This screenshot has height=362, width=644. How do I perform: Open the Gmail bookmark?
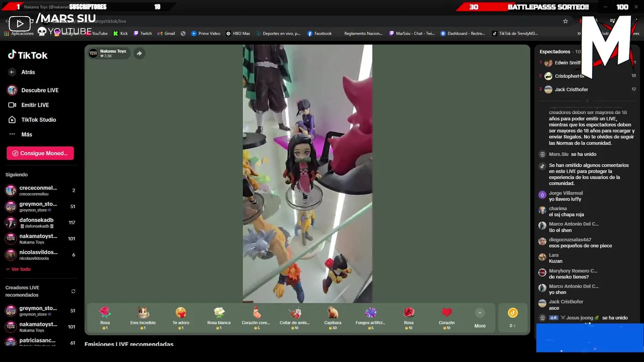pyautogui.click(x=167, y=34)
